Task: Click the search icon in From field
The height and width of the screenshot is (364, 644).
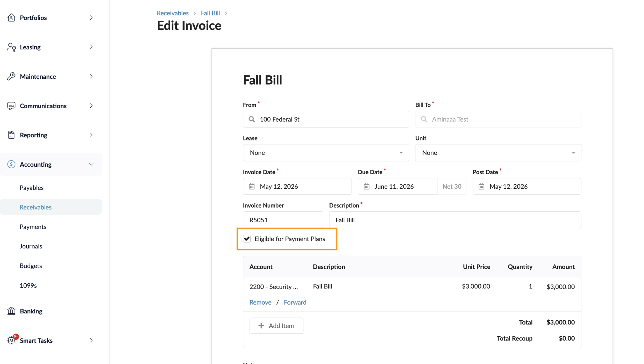Action: point(252,119)
